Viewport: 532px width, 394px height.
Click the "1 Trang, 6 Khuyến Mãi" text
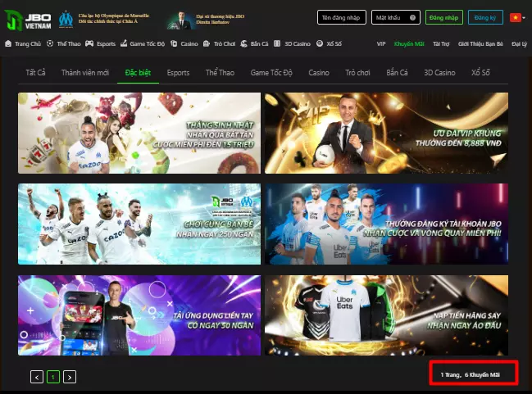pos(471,374)
